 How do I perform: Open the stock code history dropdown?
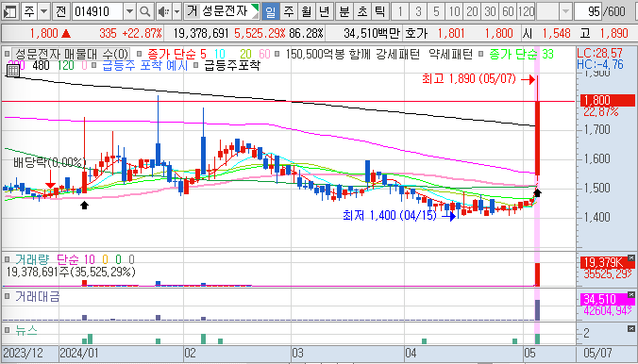129,11
